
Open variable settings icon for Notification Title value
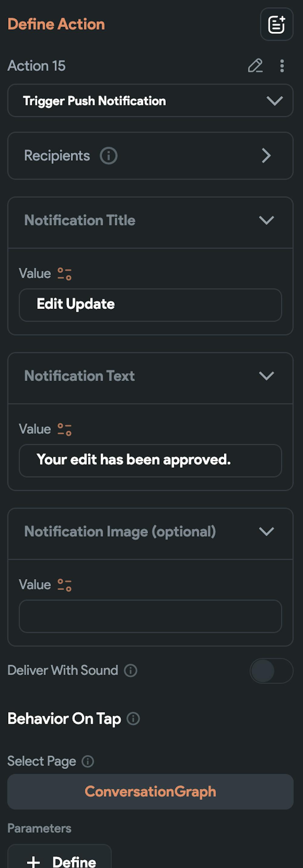(64, 273)
